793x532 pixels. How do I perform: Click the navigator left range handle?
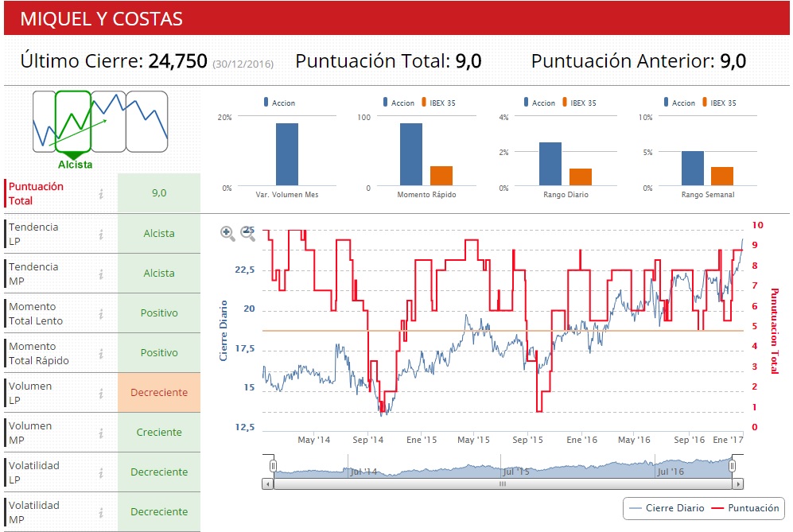[x=273, y=466]
